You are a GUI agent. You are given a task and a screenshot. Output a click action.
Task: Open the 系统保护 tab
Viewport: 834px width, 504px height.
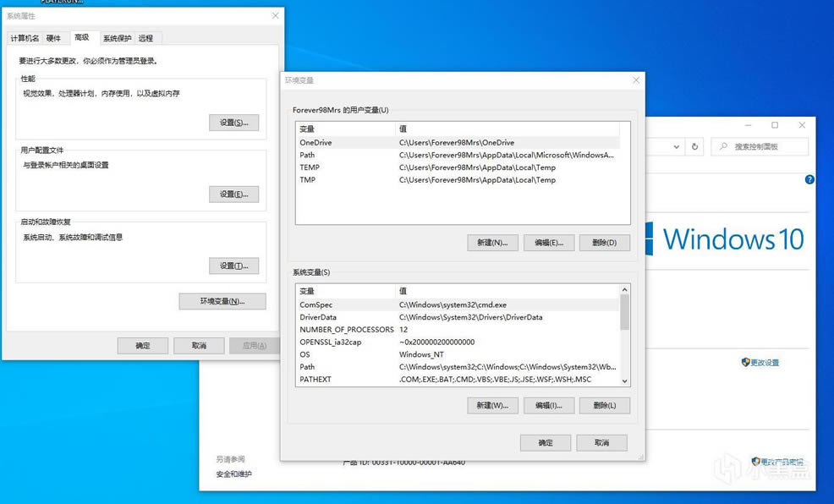point(117,38)
